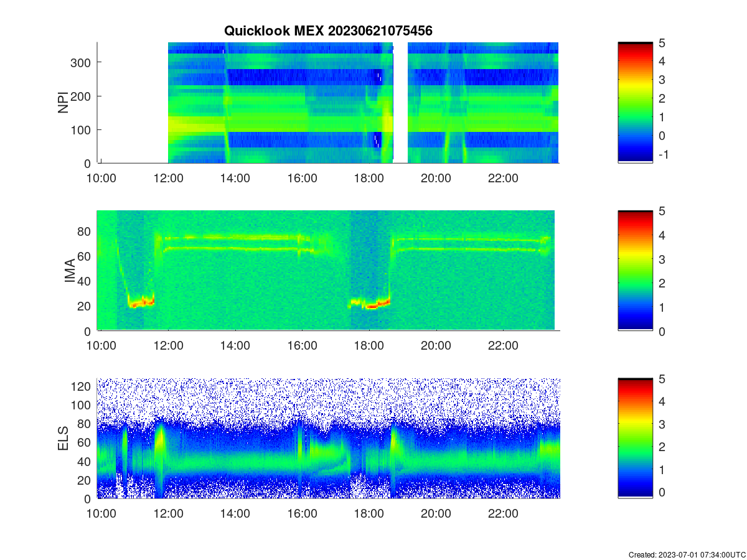Click the 18:00 label under NPI plot

370,177
